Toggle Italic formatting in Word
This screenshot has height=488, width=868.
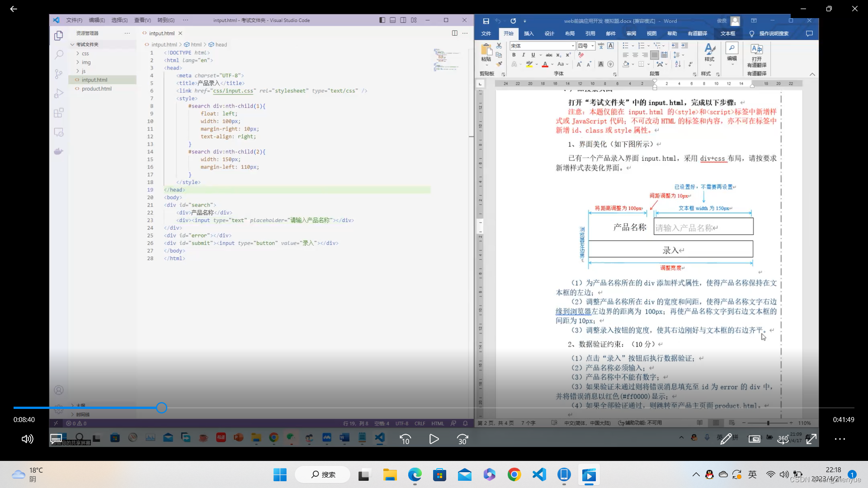[523, 55]
